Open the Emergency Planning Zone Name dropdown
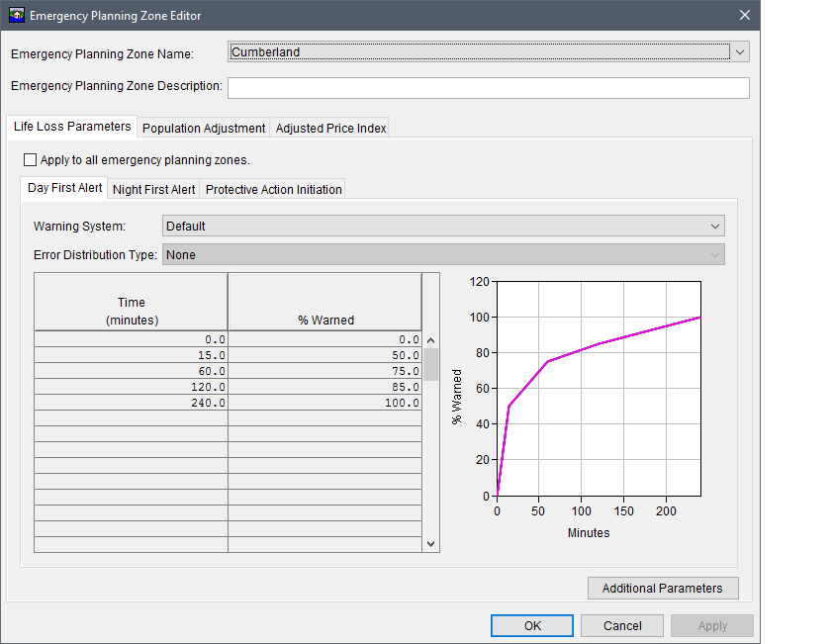 pyautogui.click(x=739, y=52)
